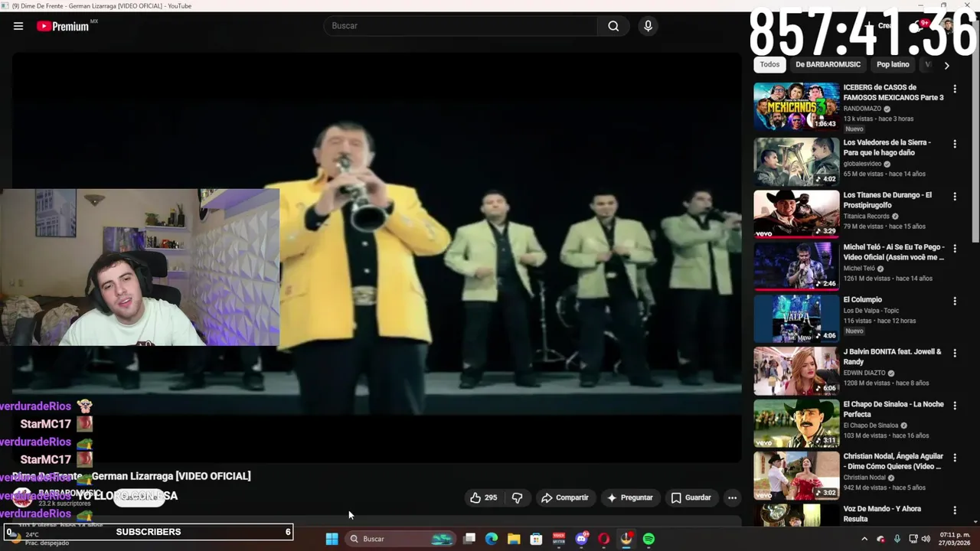The image size is (980, 551).
Task: Open the weather widget showing 24°C
Action: pos(38,539)
